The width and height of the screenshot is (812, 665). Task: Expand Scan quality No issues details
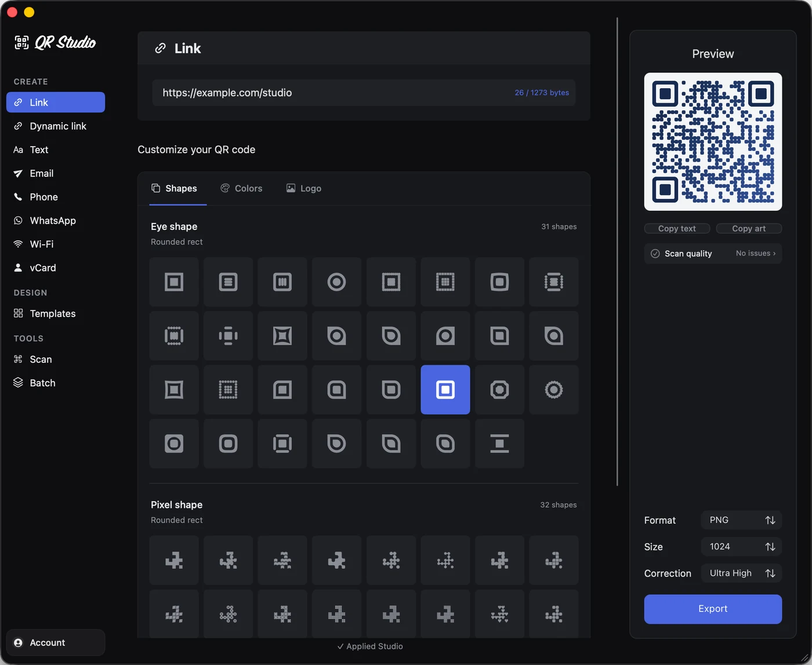point(713,254)
